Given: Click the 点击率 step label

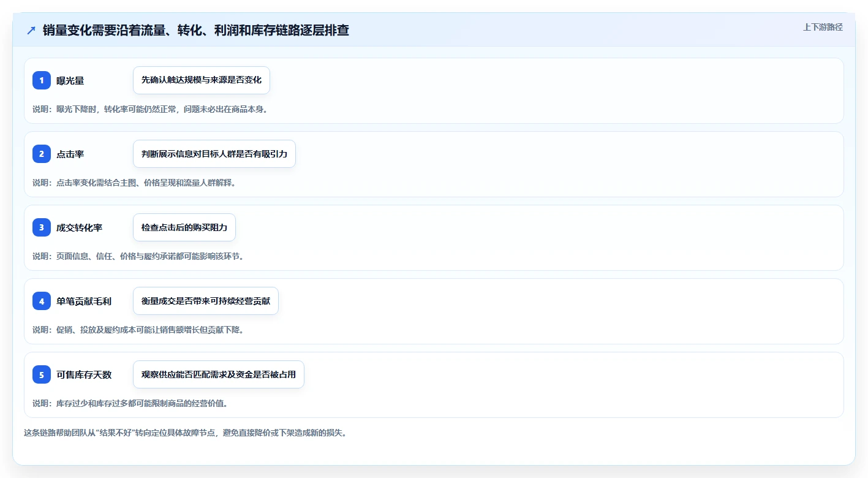Looking at the screenshot, I should (x=70, y=154).
